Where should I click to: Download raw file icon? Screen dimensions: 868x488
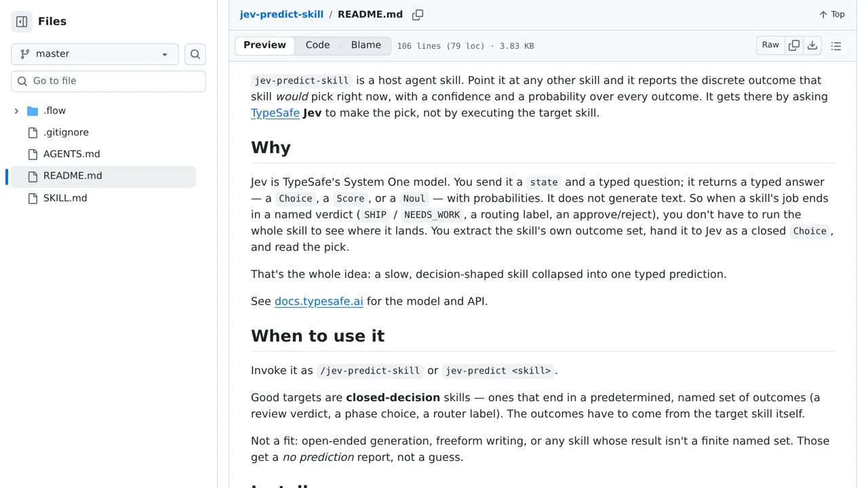[x=812, y=45]
